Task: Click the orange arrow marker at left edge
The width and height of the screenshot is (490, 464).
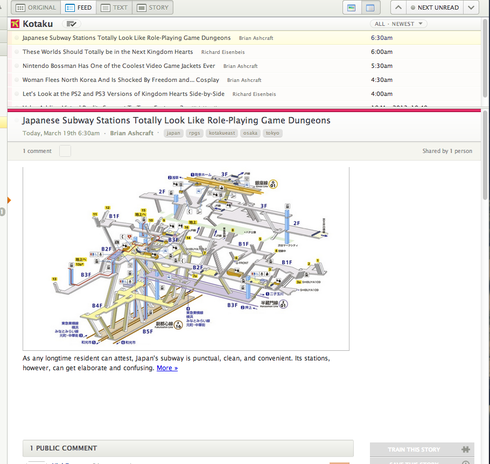Action: pyautogui.click(x=9, y=200)
